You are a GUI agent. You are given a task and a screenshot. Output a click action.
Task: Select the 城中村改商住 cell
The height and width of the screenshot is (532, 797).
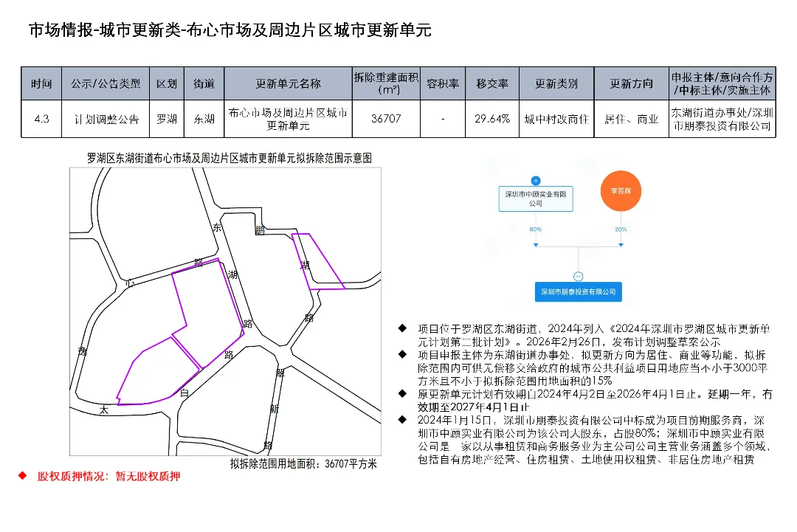tap(556, 119)
